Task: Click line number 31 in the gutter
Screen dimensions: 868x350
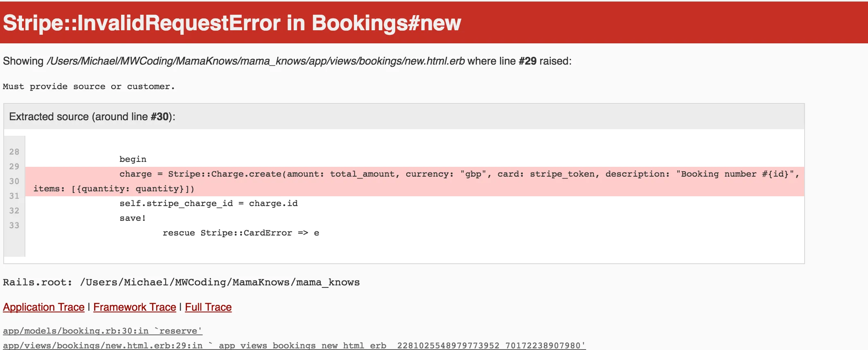Action: click(x=14, y=196)
